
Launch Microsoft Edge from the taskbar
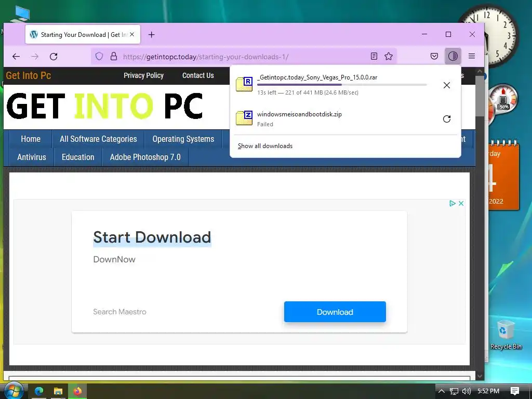coord(39,391)
